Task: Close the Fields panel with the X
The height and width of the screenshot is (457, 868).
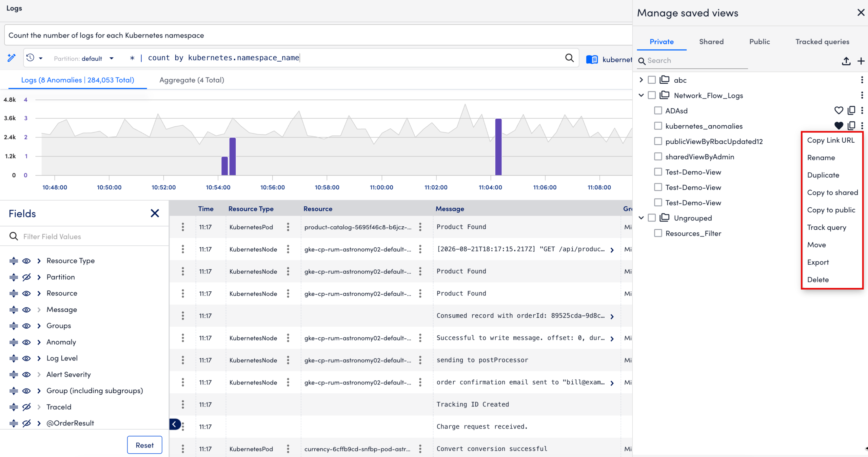Action: (x=155, y=213)
